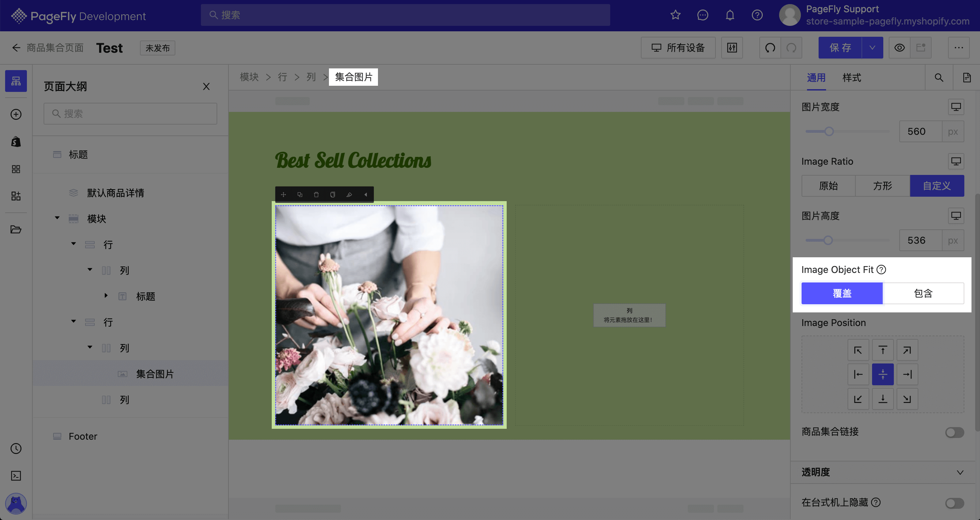The width and height of the screenshot is (980, 520).
Task: Click the trash icon on the image toolbar
Action: tap(316, 195)
